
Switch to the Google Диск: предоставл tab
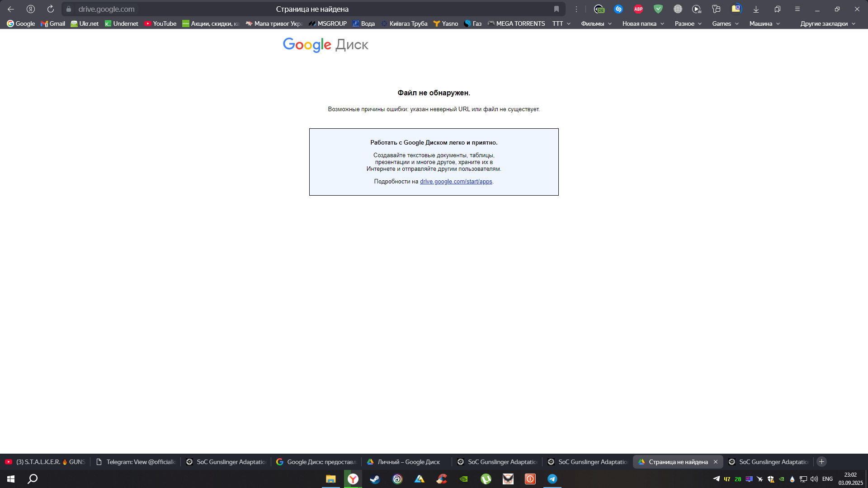[x=316, y=462]
